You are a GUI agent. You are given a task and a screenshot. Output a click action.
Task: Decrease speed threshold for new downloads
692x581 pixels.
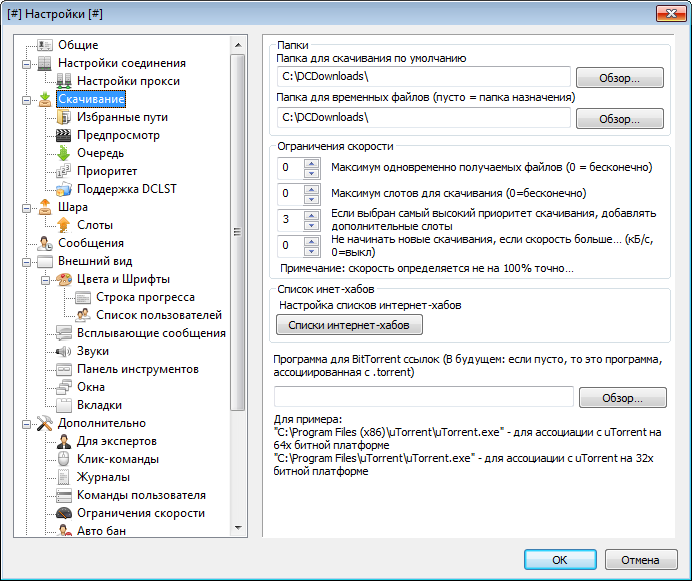pyautogui.click(x=312, y=251)
